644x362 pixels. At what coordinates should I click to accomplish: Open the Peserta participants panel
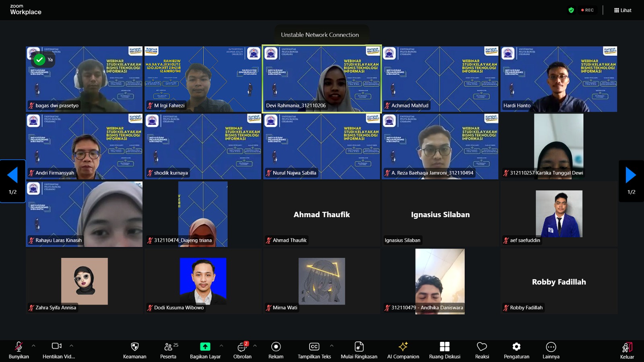[x=168, y=347]
